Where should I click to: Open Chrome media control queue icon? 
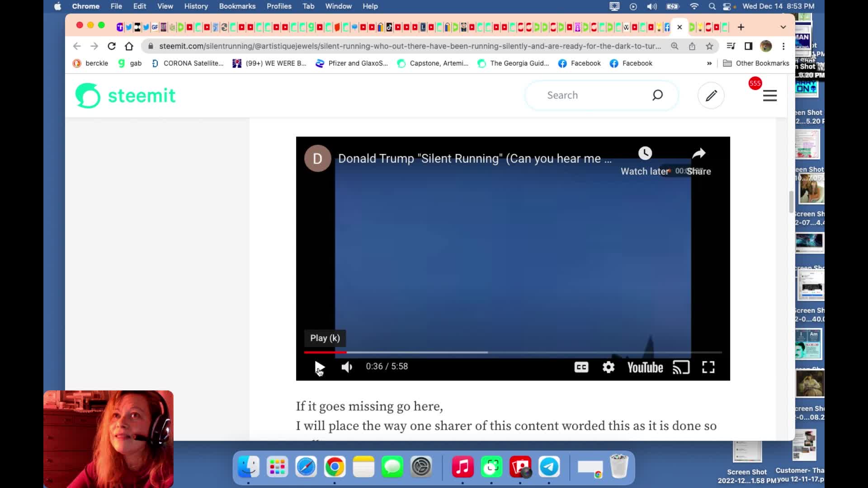(731, 46)
